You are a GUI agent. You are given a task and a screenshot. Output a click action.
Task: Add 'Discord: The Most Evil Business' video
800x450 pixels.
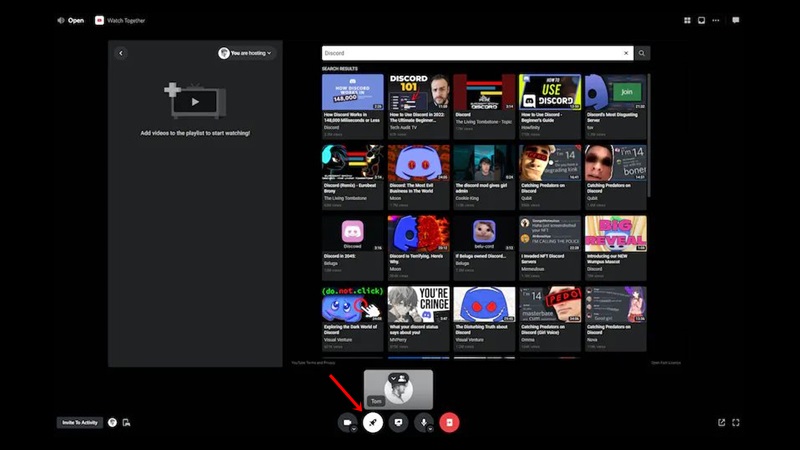click(x=418, y=177)
